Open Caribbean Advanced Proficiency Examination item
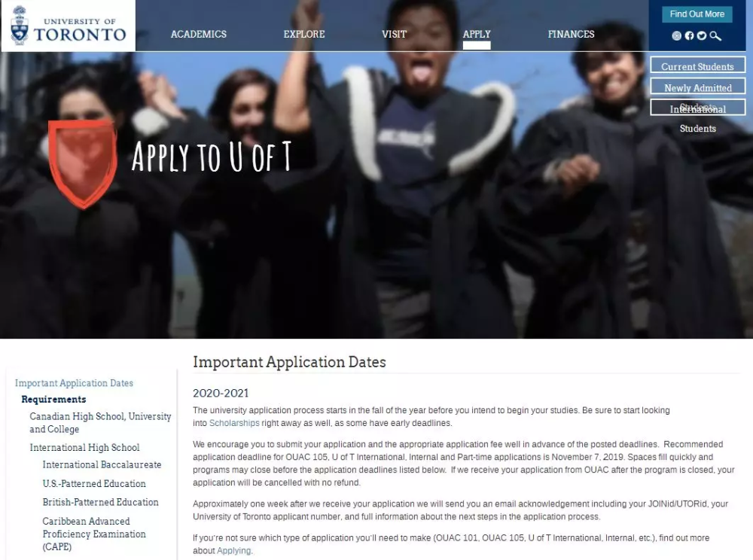753x560 pixels. (94, 534)
